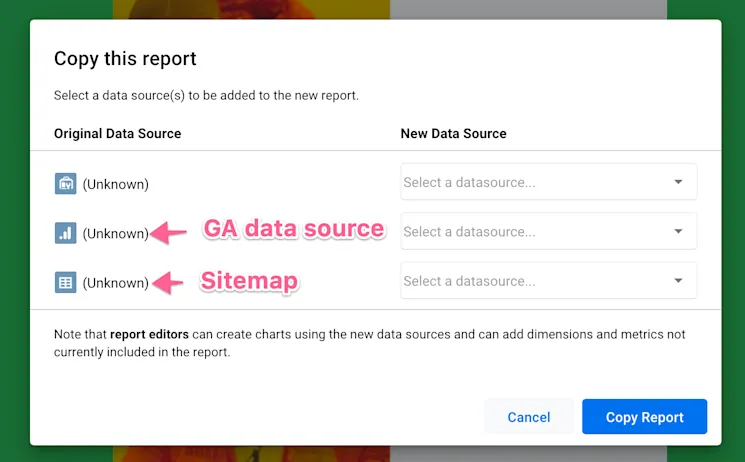Click the arrow of the first datasource dropdown

(678, 182)
